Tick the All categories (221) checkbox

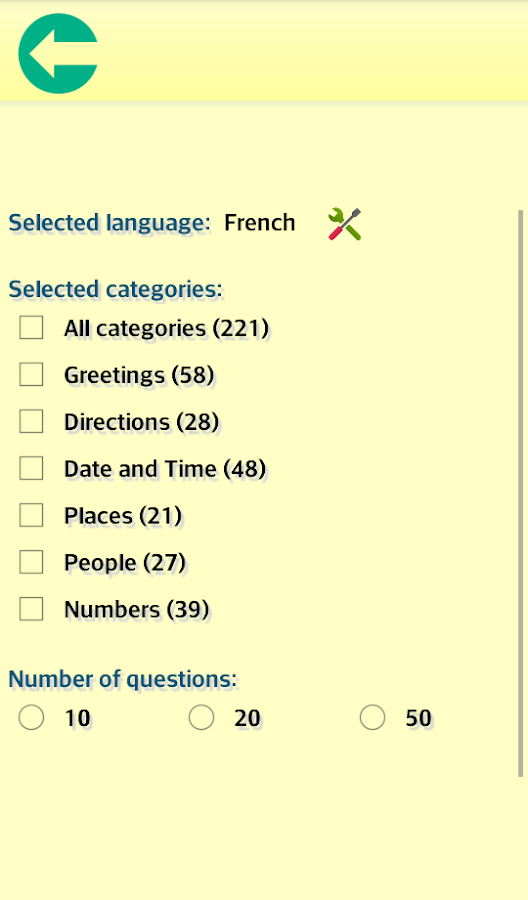[x=31, y=328]
